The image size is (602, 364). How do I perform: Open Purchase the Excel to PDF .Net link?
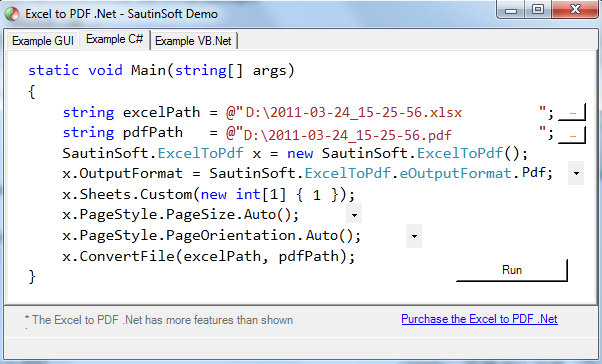479,319
